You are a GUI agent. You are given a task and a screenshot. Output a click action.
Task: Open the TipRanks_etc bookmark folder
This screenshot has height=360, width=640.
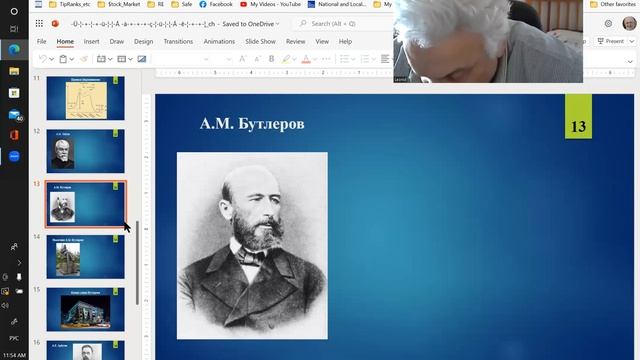pos(70,4)
